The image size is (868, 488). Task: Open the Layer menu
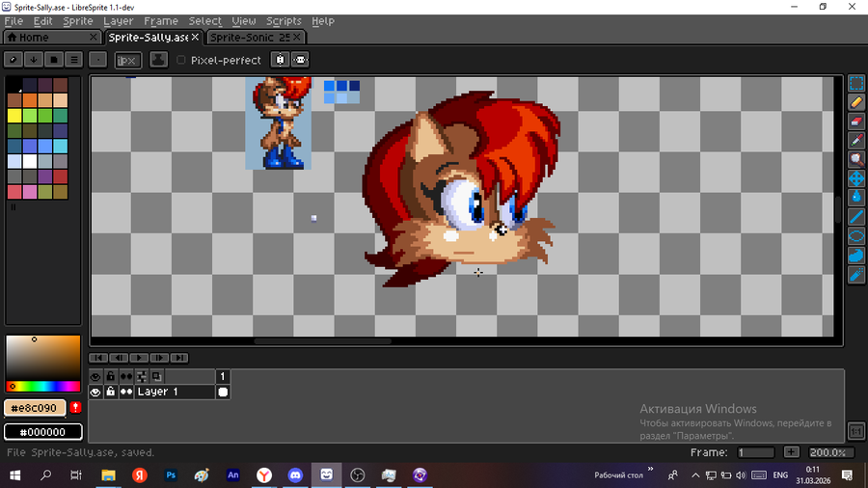tap(118, 21)
